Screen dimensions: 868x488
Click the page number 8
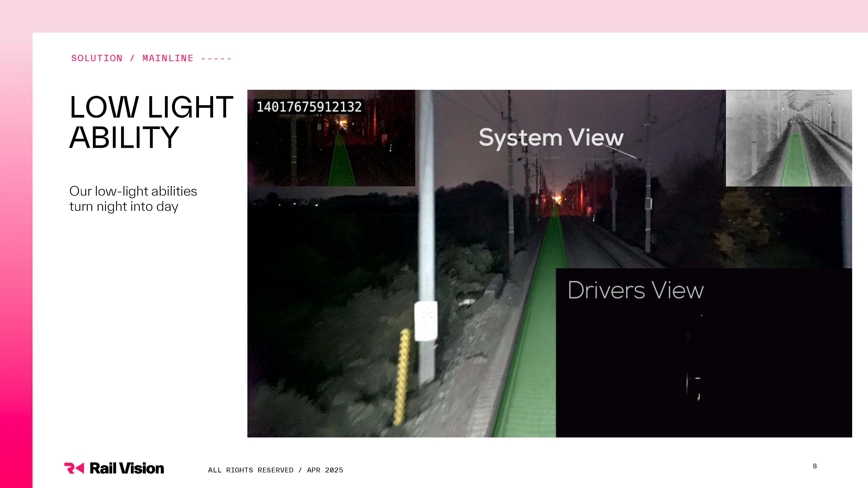point(815,466)
